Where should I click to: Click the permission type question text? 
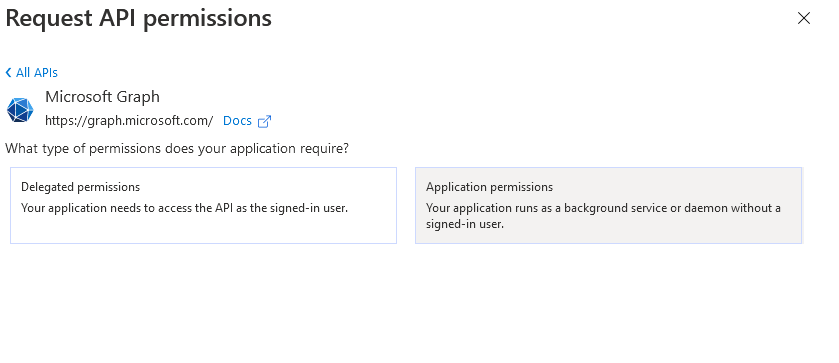pos(177,148)
